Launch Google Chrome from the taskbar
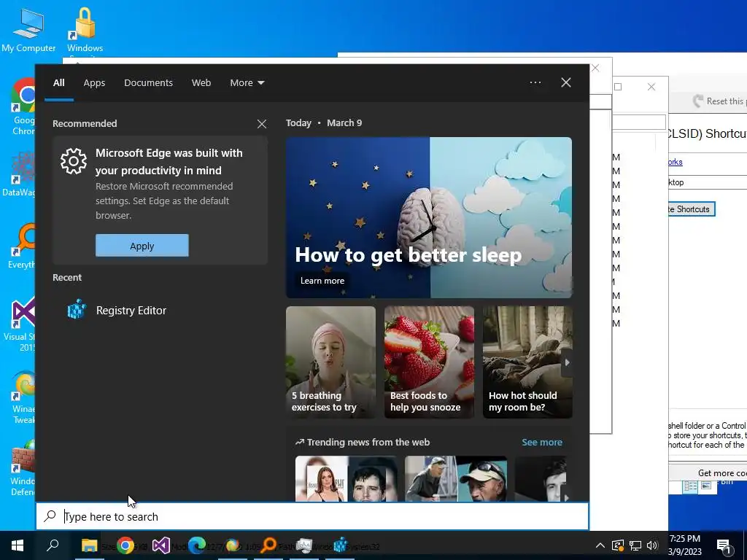747x560 pixels. pyautogui.click(x=125, y=545)
